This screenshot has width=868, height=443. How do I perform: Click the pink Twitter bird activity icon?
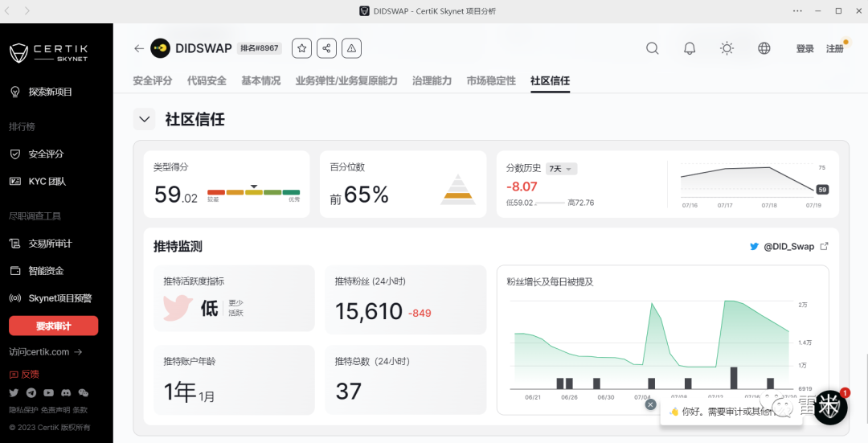(x=178, y=308)
